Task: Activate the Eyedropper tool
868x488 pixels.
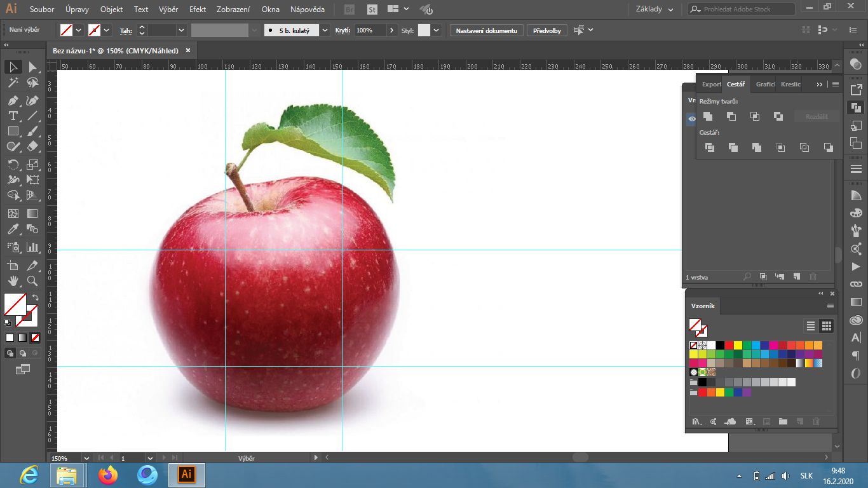Action: [x=13, y=229]
